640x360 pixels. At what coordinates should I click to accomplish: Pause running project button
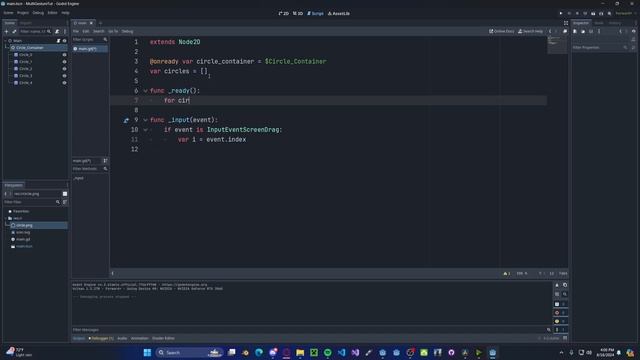coord(569,13)
